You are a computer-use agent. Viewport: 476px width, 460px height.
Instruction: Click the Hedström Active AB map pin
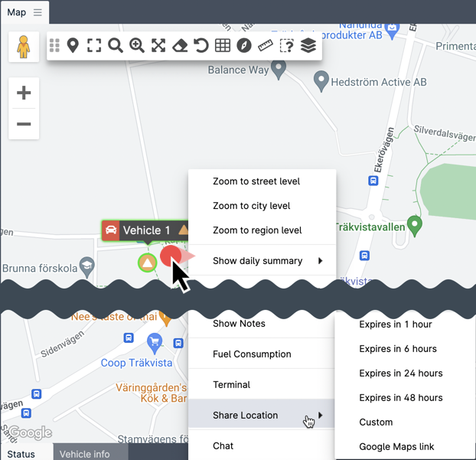point(321,81)
